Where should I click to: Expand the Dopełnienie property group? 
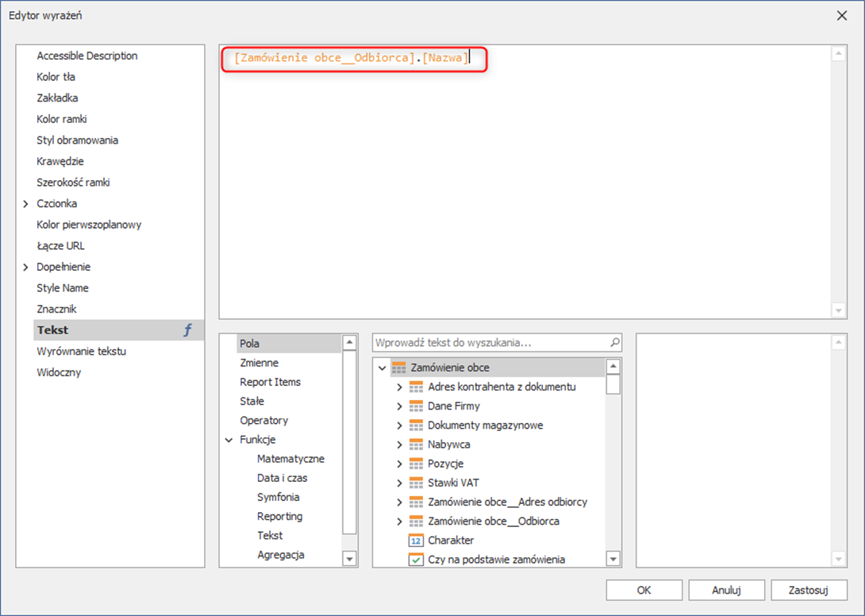point(26,268)
